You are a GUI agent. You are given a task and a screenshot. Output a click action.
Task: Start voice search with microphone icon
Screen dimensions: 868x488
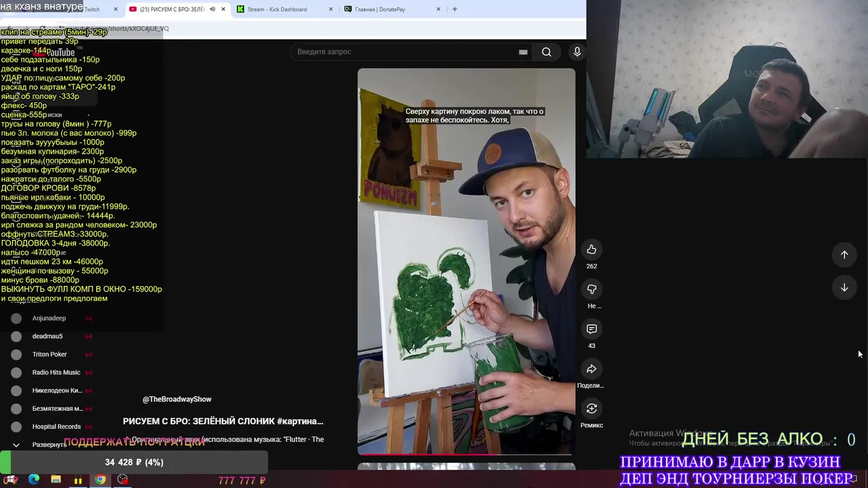pyautogui.click(x=577, y=52)
